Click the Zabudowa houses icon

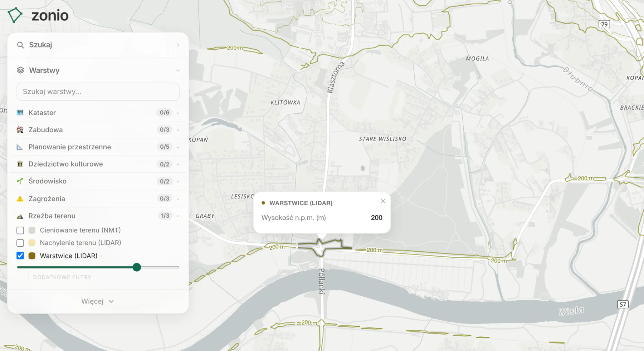(x=20, y=130)
